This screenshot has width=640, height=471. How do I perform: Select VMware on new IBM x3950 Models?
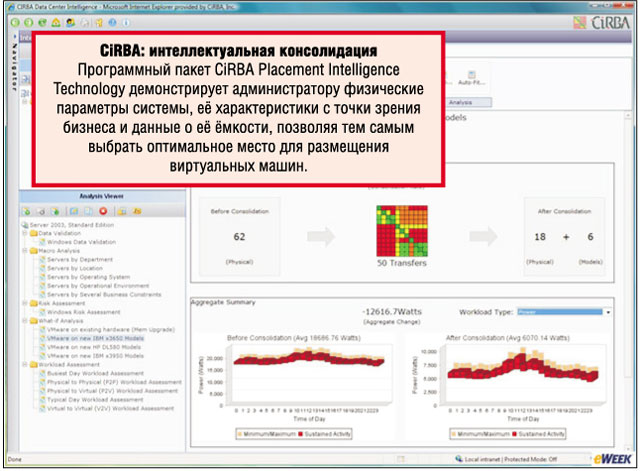(96, 356)
